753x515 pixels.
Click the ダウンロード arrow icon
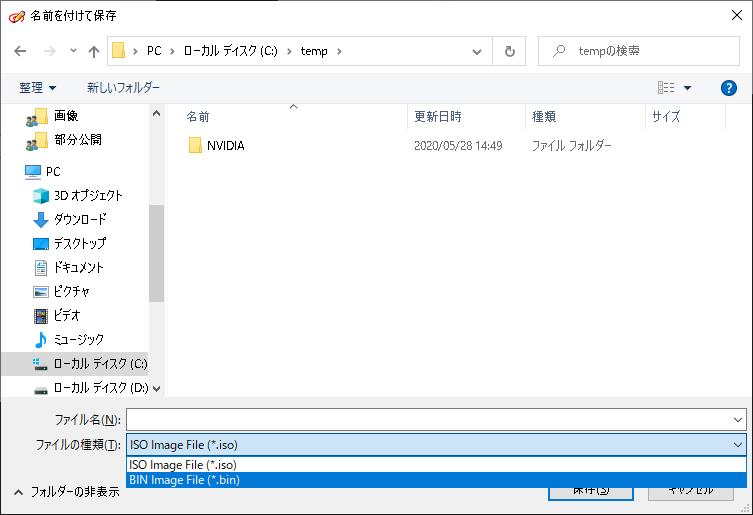click(41, 220)
